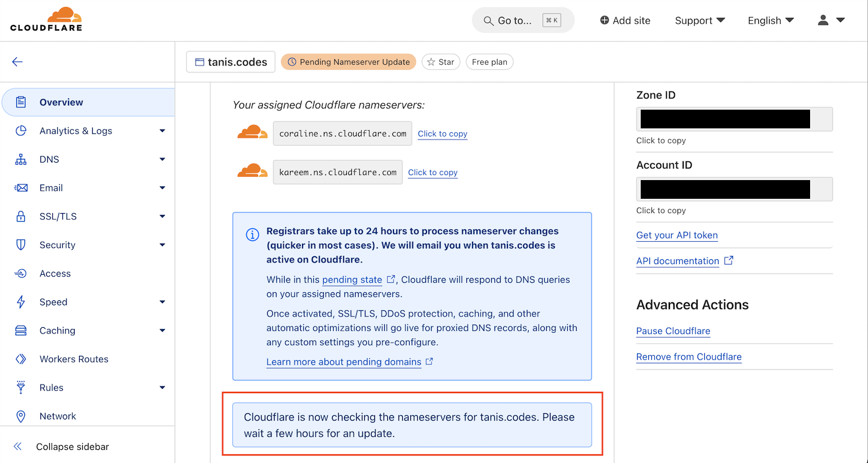Click the back arrow icon in sidebar

click(x=17, y=62)
